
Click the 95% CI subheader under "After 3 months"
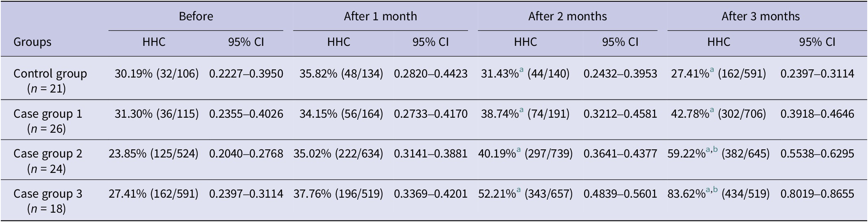[817, 42]
